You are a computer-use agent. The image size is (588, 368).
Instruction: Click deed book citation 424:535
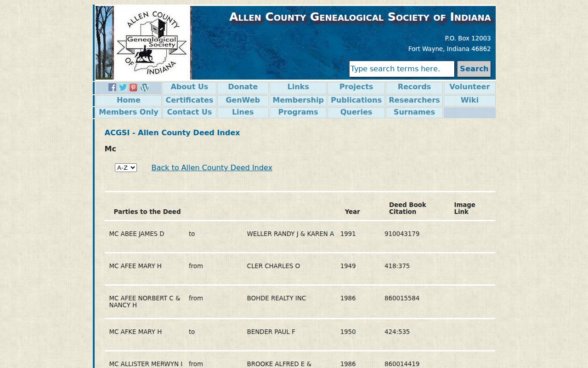pyautogui.click(x=397, y=332)
